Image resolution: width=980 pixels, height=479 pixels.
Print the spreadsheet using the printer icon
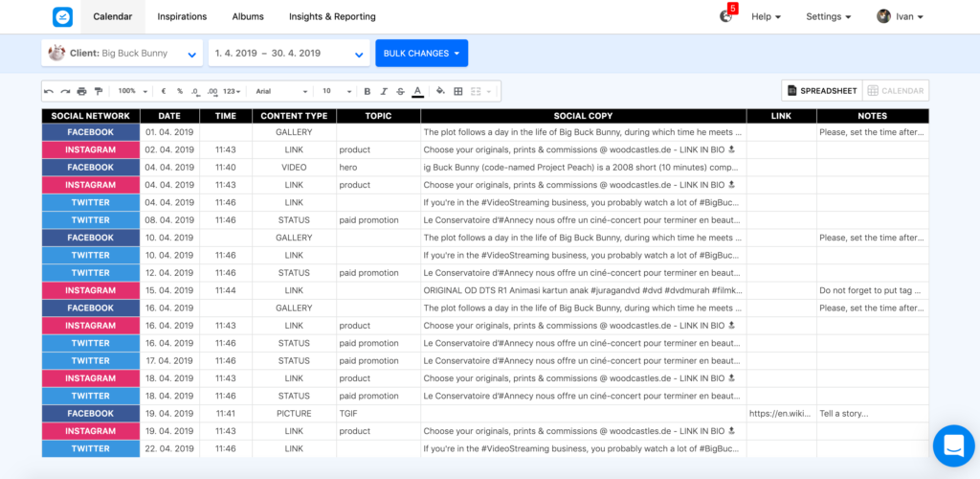(81, 91)
